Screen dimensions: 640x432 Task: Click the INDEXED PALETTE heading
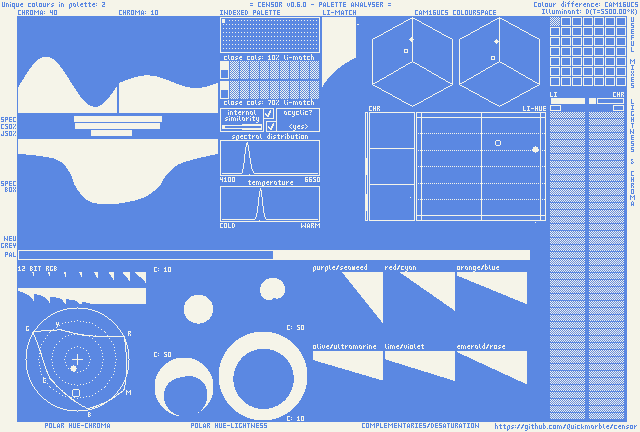tap(252, 13)
